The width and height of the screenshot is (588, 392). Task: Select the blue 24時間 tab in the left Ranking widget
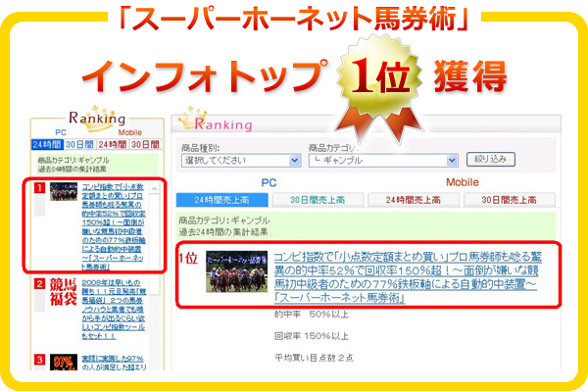47,144
